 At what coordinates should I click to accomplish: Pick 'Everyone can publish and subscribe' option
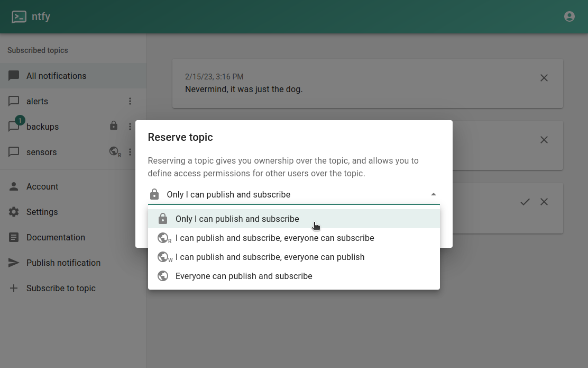244,276
